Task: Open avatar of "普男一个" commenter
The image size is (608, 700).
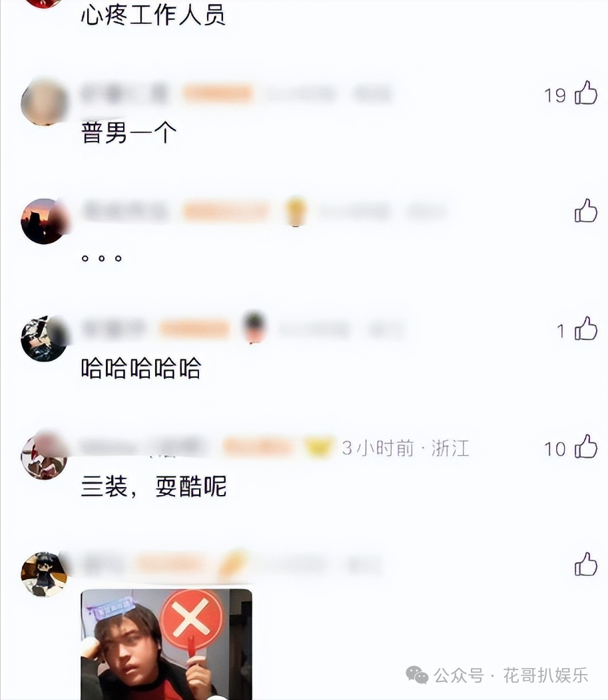Action: pyautogui.click(x=44, y=102)
